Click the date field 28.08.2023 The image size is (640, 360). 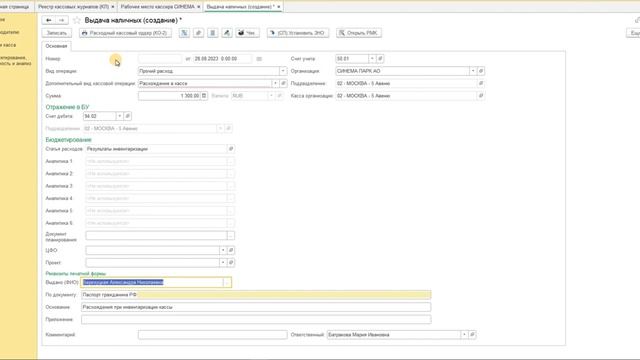pyautogui.click(x=223, y=59)
